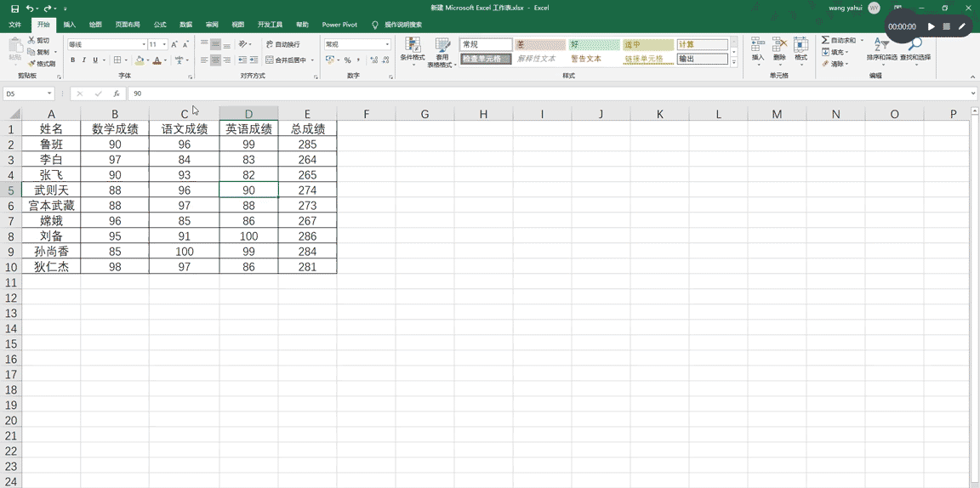This screenshot has height=488, width=980.
Task: Apply the 适中 neutral cell style
Action: [647, 45]
